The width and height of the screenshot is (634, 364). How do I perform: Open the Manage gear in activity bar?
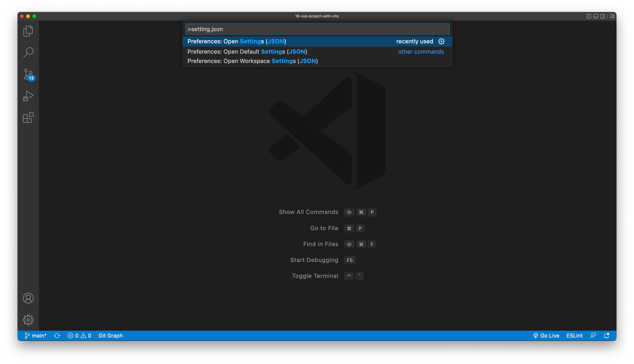click(x=28, y=320)
